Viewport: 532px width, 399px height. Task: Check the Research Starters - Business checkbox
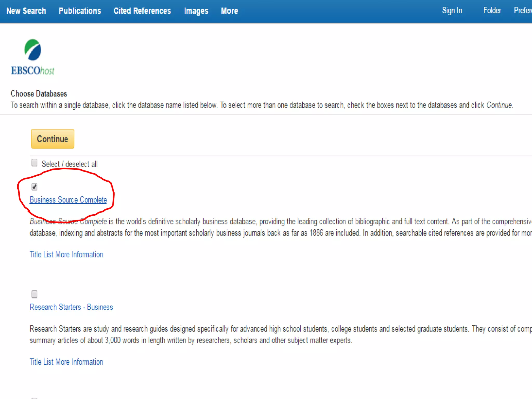34,294
